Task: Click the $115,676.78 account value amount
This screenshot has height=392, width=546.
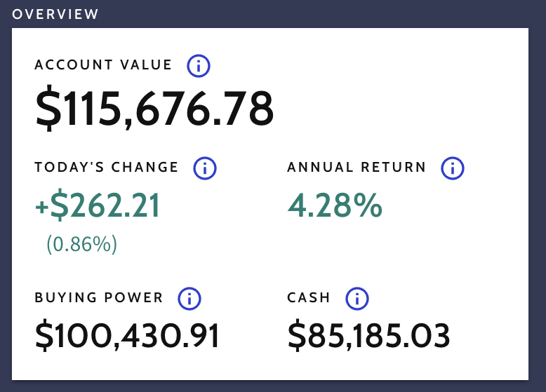Action: coord(154,109)
